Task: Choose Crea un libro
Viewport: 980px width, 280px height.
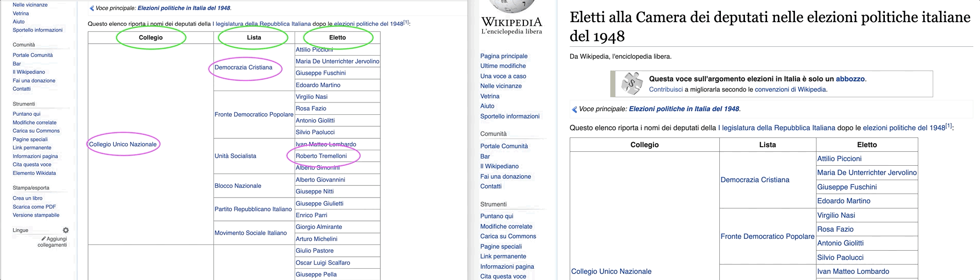Action: pos(27,198)
